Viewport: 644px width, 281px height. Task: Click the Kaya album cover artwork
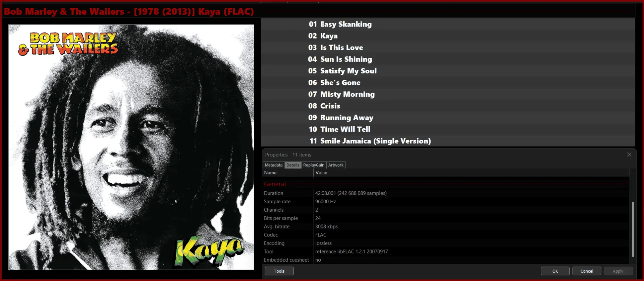[x=131, y=147]
